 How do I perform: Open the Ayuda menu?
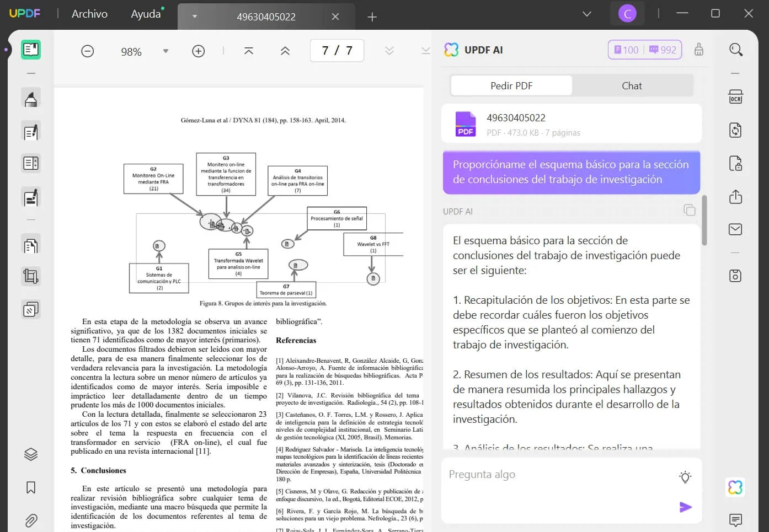146,14
